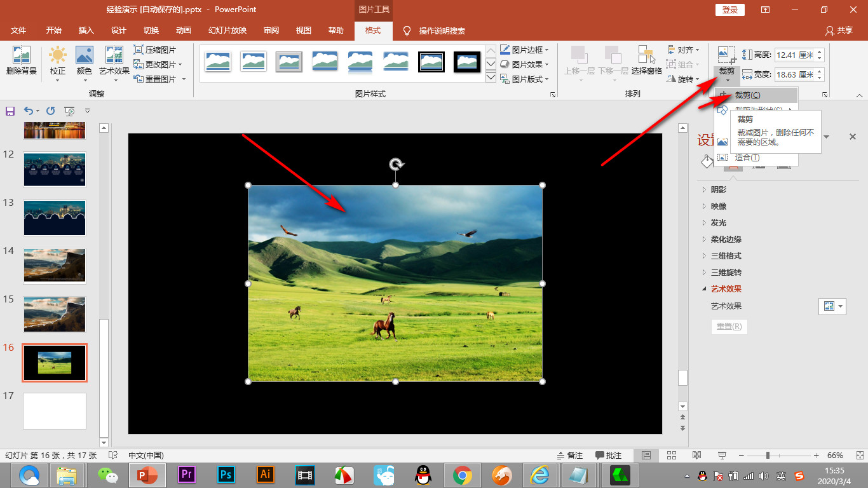
Task: Open Photoshop from the taskbar
Action: (x=226, y=475)
